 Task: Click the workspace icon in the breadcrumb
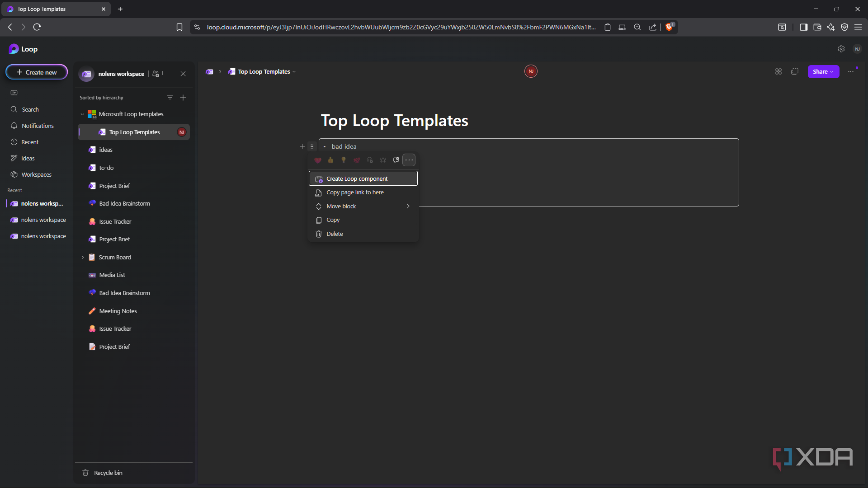pos(209,71)
